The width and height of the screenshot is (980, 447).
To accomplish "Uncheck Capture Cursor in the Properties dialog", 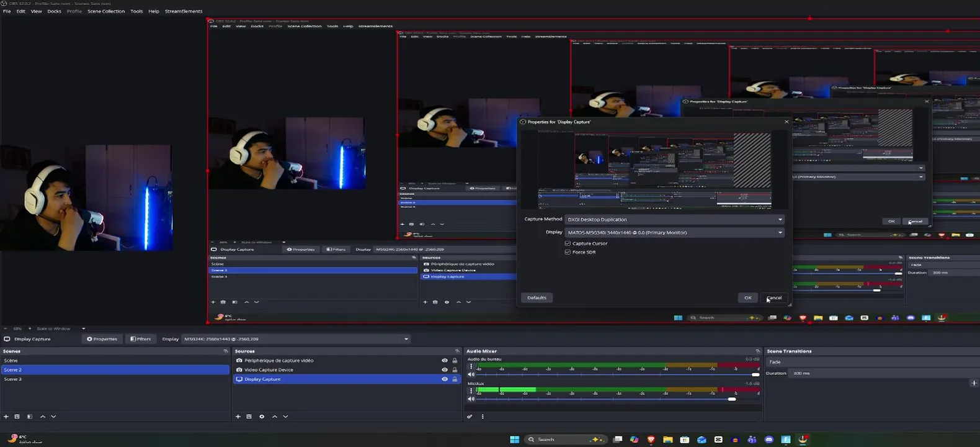I will (x=568, y=243).
